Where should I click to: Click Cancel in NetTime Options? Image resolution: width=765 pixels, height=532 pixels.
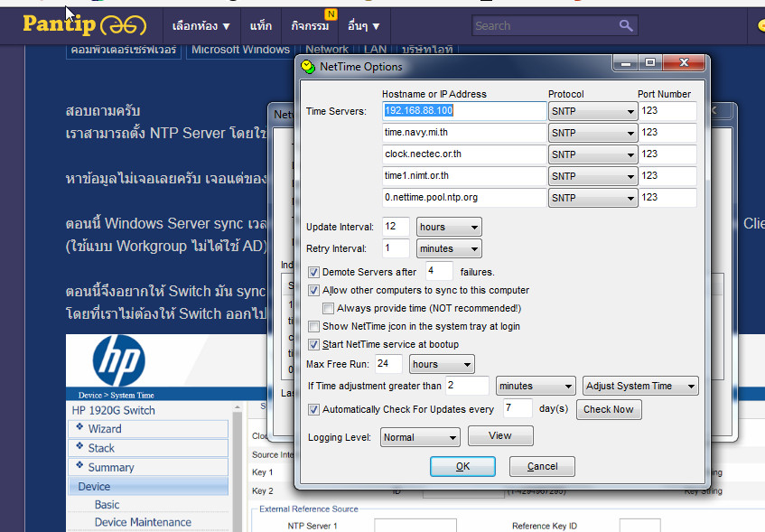[x=542, y=467]
